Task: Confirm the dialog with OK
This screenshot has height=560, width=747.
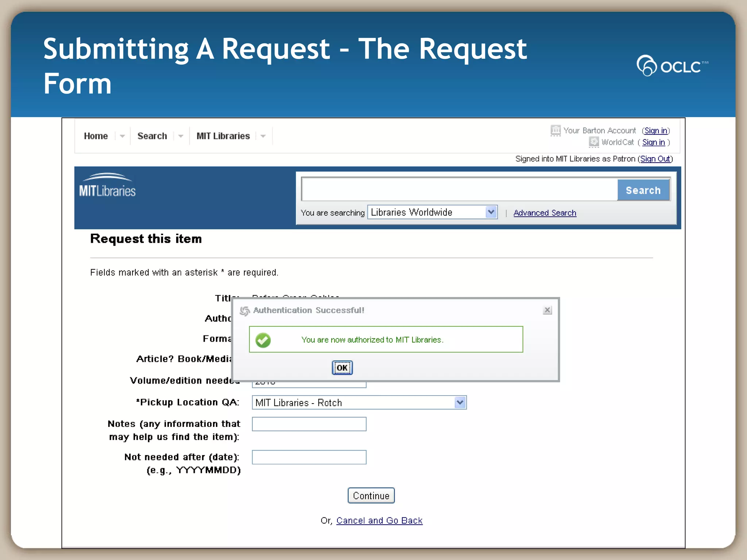Action: [342, 367]
